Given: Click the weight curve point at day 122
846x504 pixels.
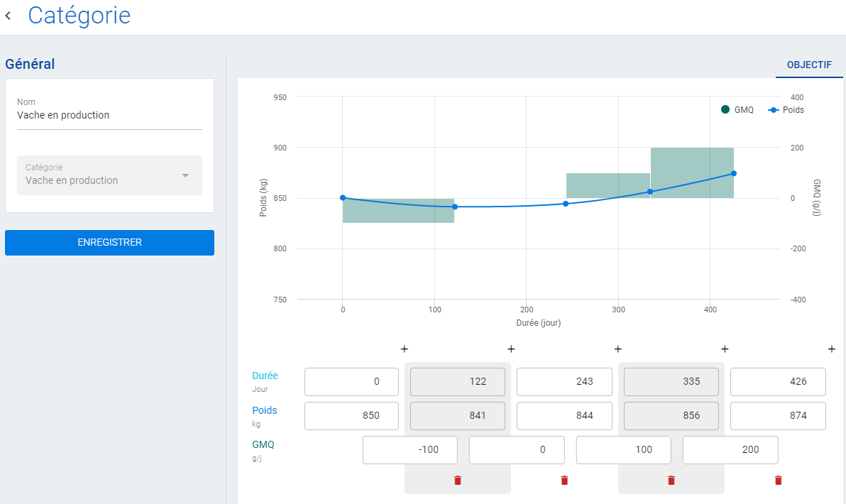Looking at the screenshot, I should click(x=455, y=207).
